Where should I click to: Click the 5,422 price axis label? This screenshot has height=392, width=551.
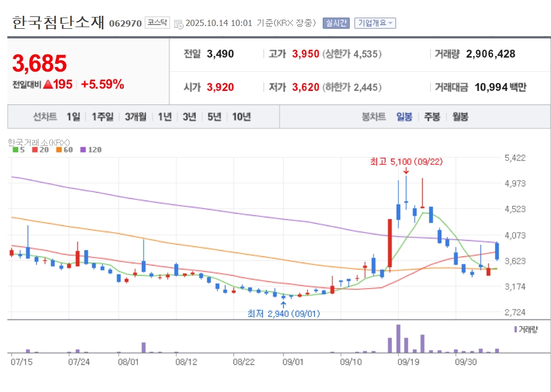(515, 158)
